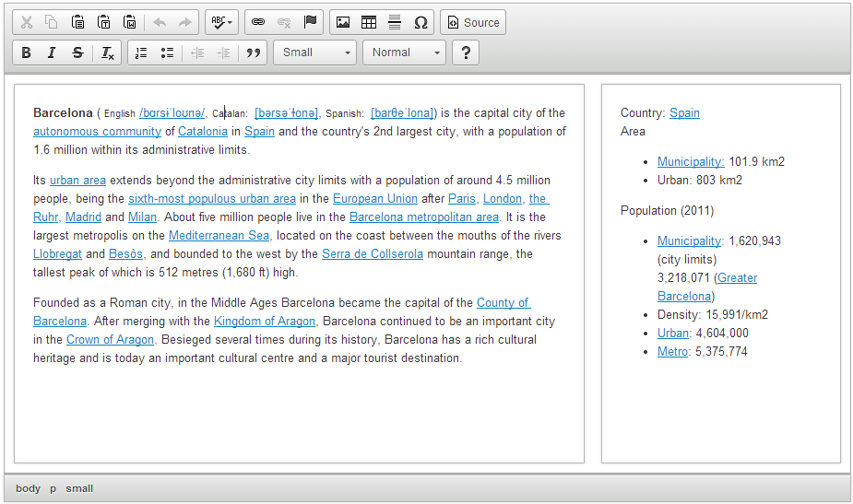Click the 'Greater' link in the sidebar
Screen dimensions: 853x504
737,278
